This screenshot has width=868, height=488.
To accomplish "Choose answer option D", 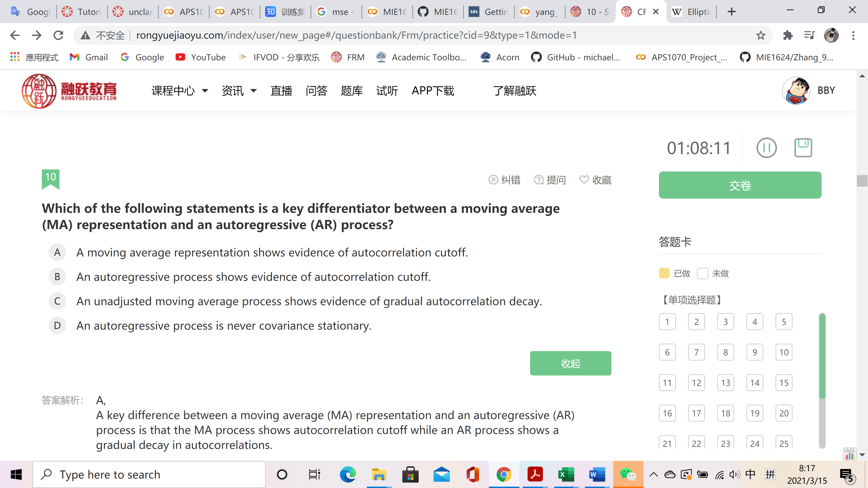I will (57, 325).
